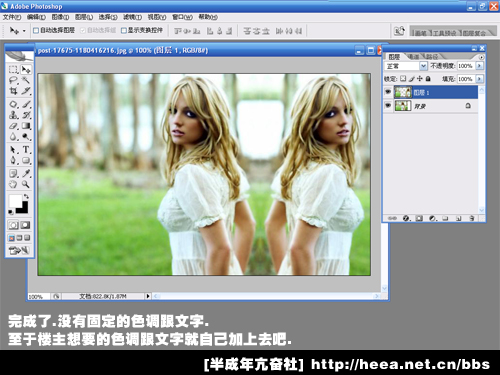Hide the 背景 layer via eye icon
The height and width of the screenshot is (375, 500).
(x=388, y=106)
